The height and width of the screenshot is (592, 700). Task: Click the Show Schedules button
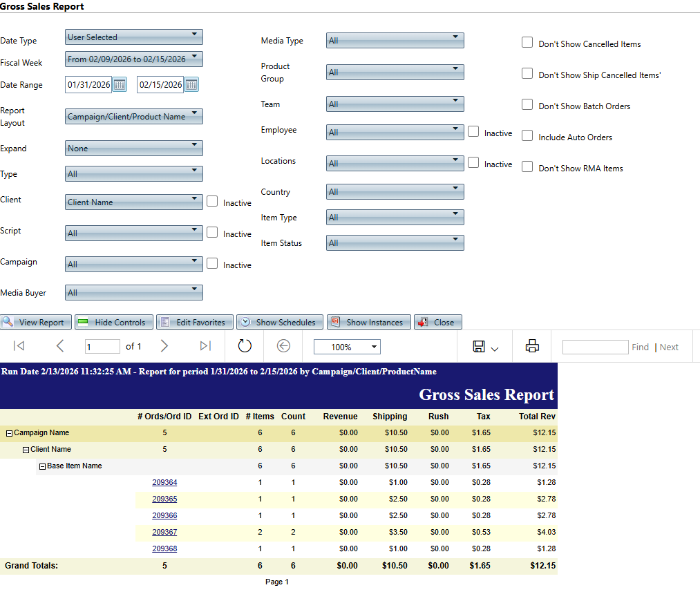tap(280, 322)
